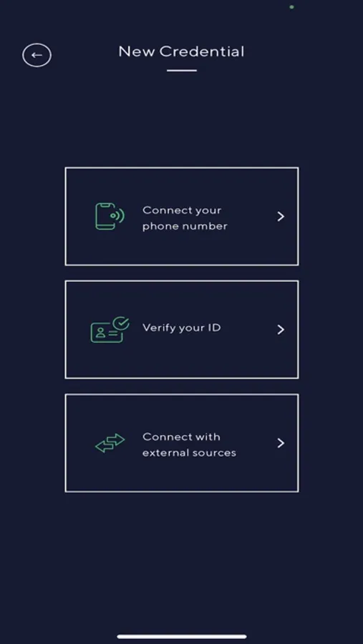Tap the home indicator bar at bottom

pos(182,637)
